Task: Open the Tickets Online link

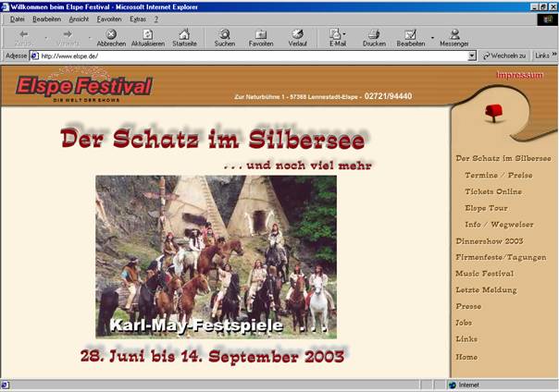Action: (x=493, y=191)
